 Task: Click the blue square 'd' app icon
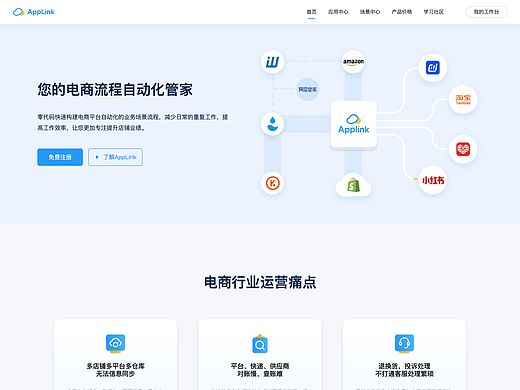[x=433, y=68]
